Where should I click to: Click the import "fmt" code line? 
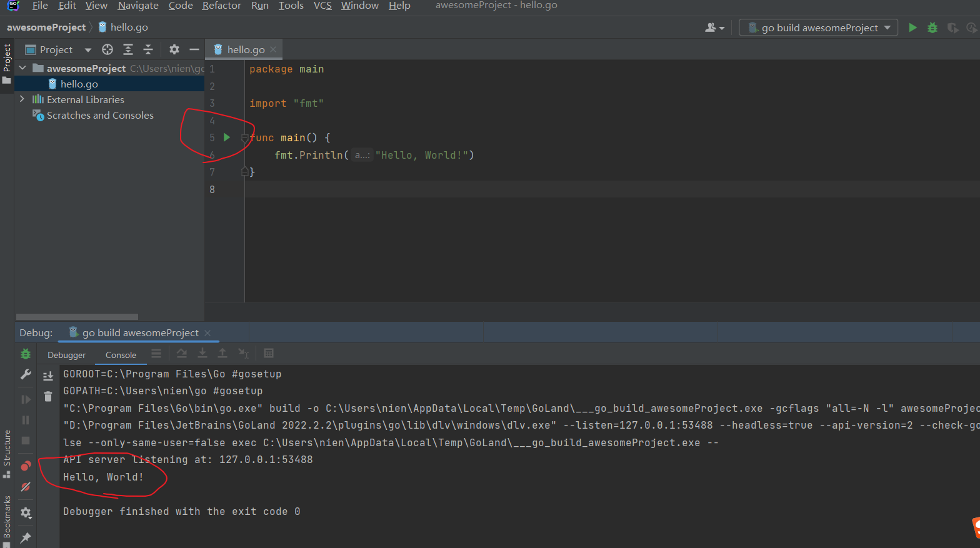click(x=287, y=103)
